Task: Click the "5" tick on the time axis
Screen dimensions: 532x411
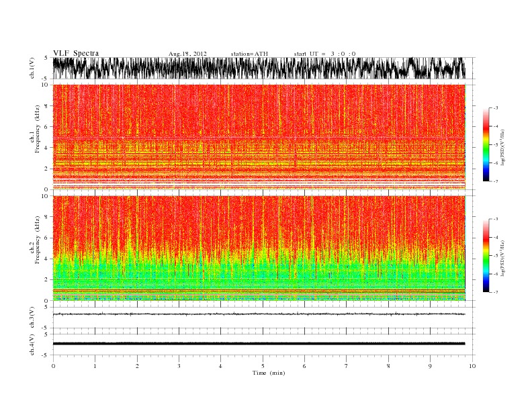Action: tap(263, 366)
